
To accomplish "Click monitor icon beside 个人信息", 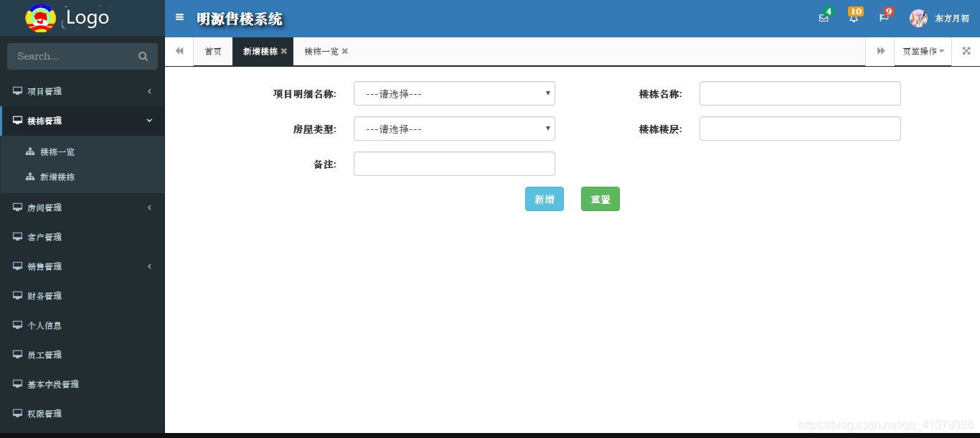I will coord(17,325).
